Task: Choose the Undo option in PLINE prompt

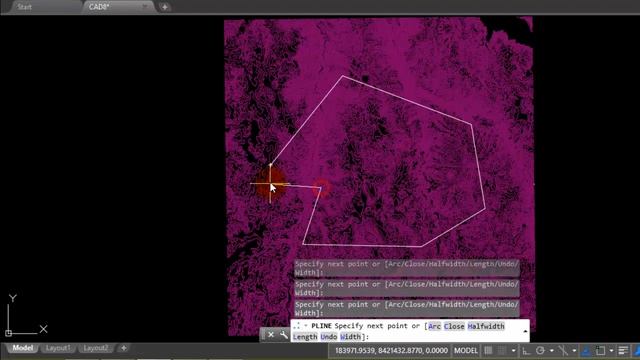Action: point(329,336)
